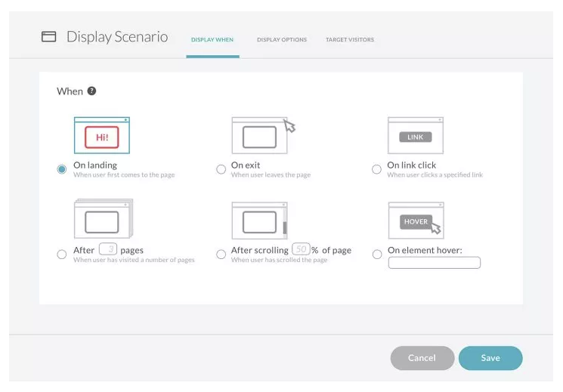Switch to the Target Visitors tab

(x=350, y=40)
